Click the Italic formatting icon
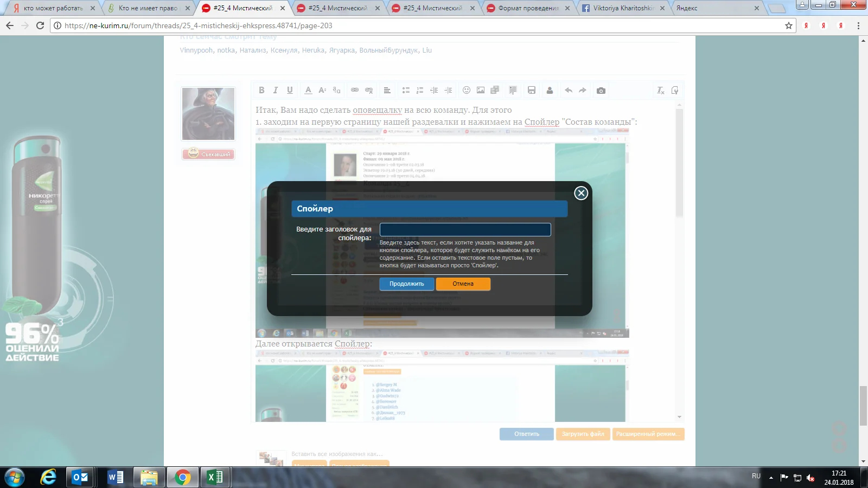 [x=276, y=91]
